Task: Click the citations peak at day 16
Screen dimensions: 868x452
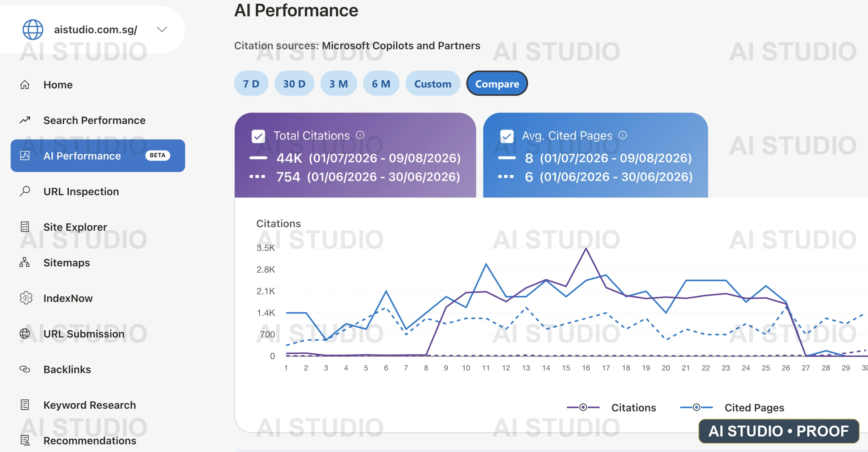Action: [586, 249]
